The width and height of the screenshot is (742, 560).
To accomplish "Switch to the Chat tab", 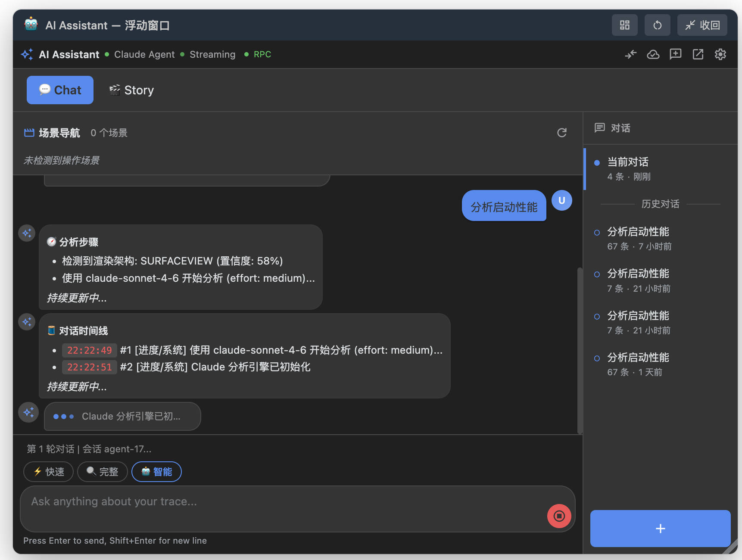I will (60, 90).
